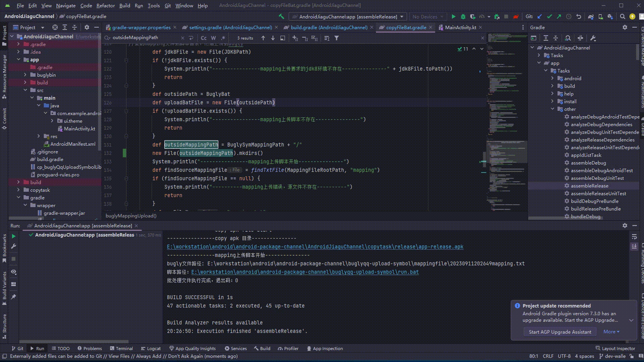
Task: Switch to the MainActivity.kt tab
Action: [461, 27]
